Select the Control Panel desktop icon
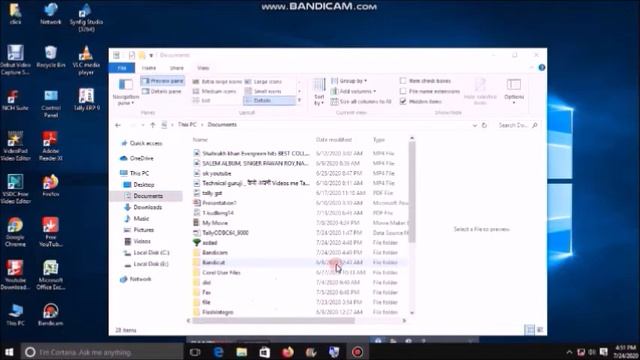Viewport: 640px width, 360px height. click(51, 104)
